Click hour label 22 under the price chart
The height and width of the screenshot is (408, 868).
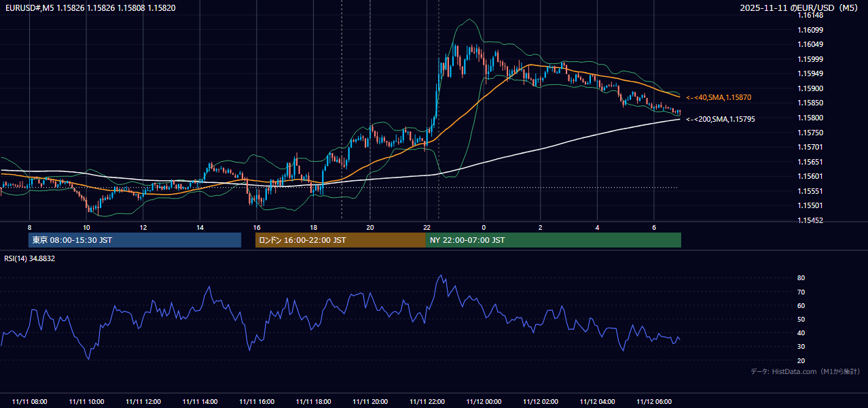[427, 227]
